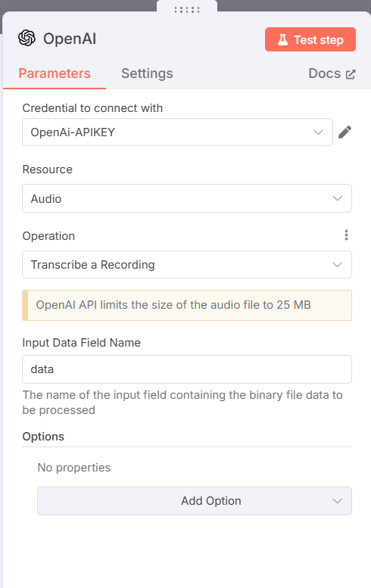371x588 pixels.
Task: Switch to the Parameters tab
Action: click(x=55, y=73)
